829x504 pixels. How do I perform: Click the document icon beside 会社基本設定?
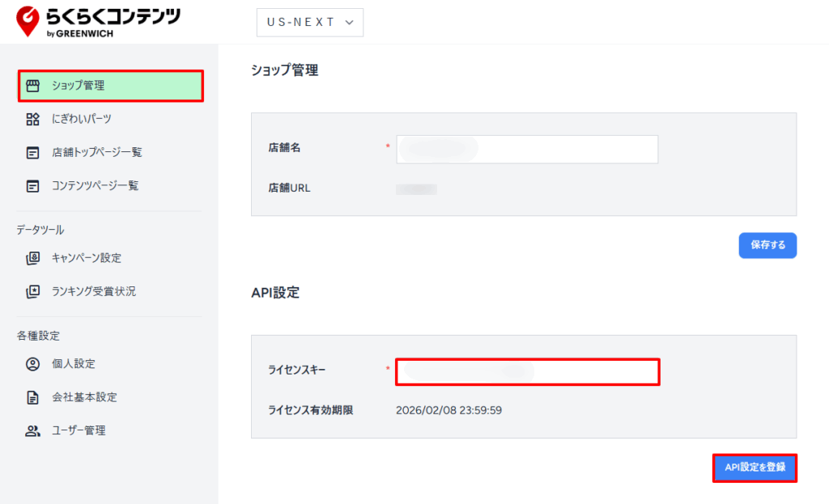(x=32, y=397)
